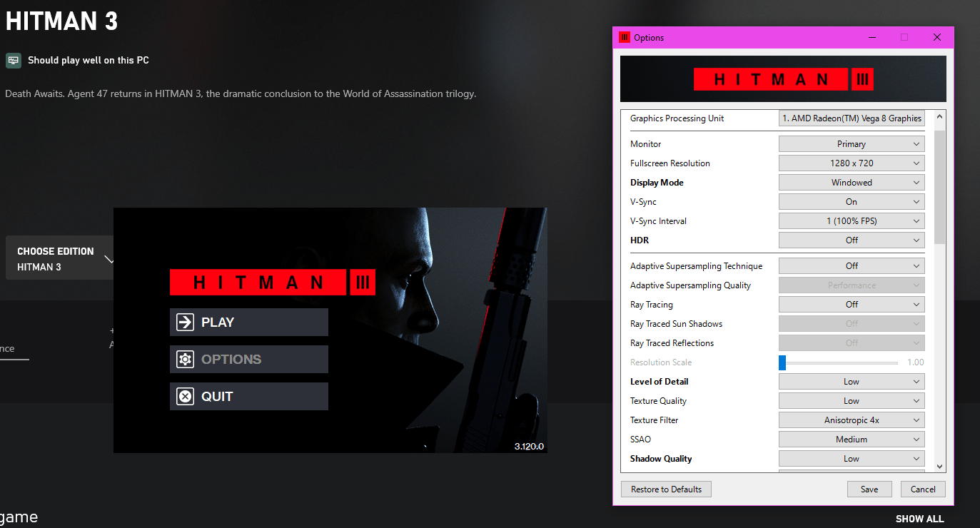
Task: Click the 3.120.0 version number text
Action: (529, 447)
